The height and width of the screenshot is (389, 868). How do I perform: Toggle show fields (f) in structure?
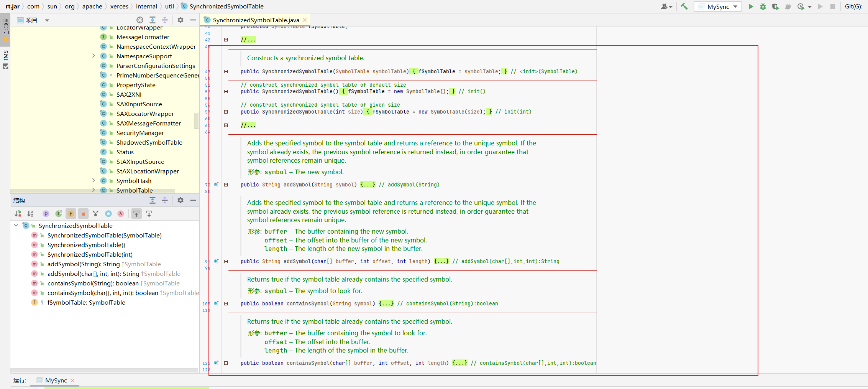click(71, 214)
